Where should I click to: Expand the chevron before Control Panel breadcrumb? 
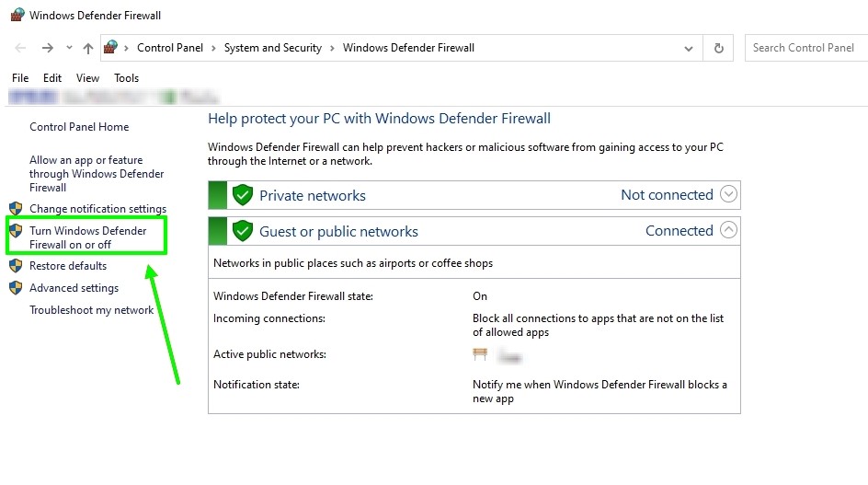(126, 48)
